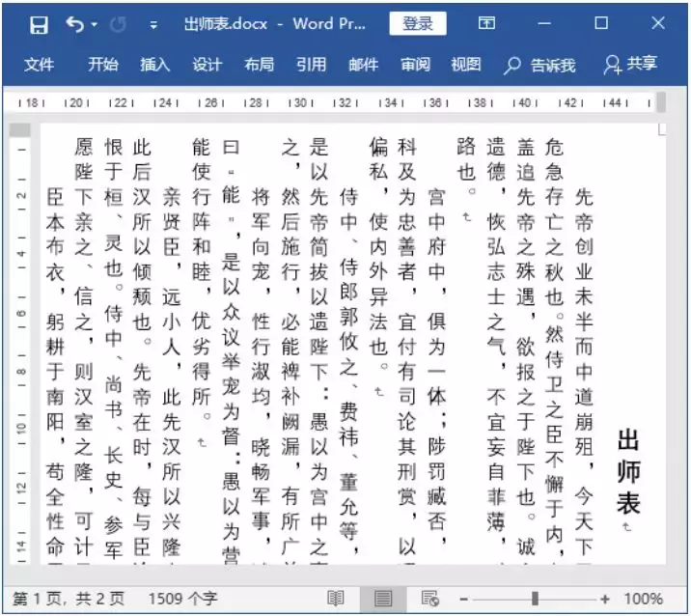691x616 pixels.
Task: Switch to the 审阅 tab
Action: [415, 65]
